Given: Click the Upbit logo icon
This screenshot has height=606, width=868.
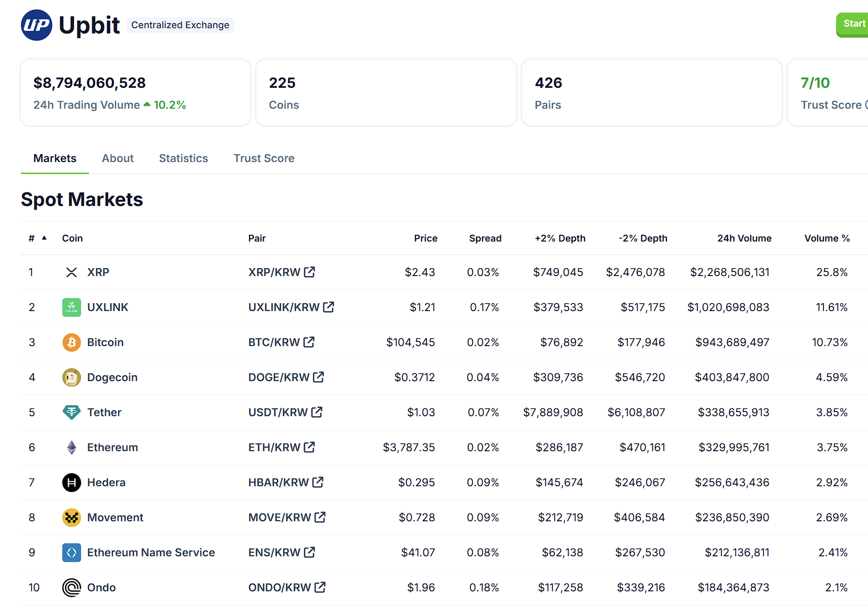Looking at the screenshot, I should [37, 25].
